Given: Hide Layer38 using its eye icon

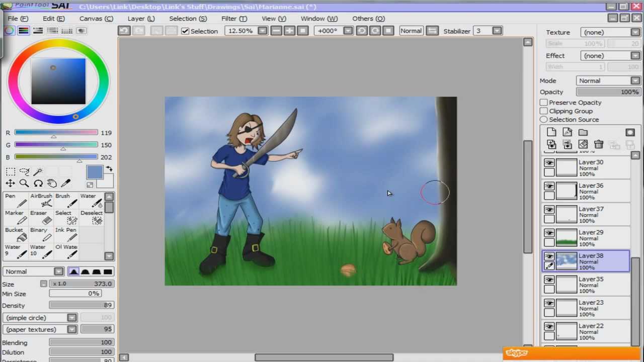Looking at the screenshot, I should tap(549, 256).
